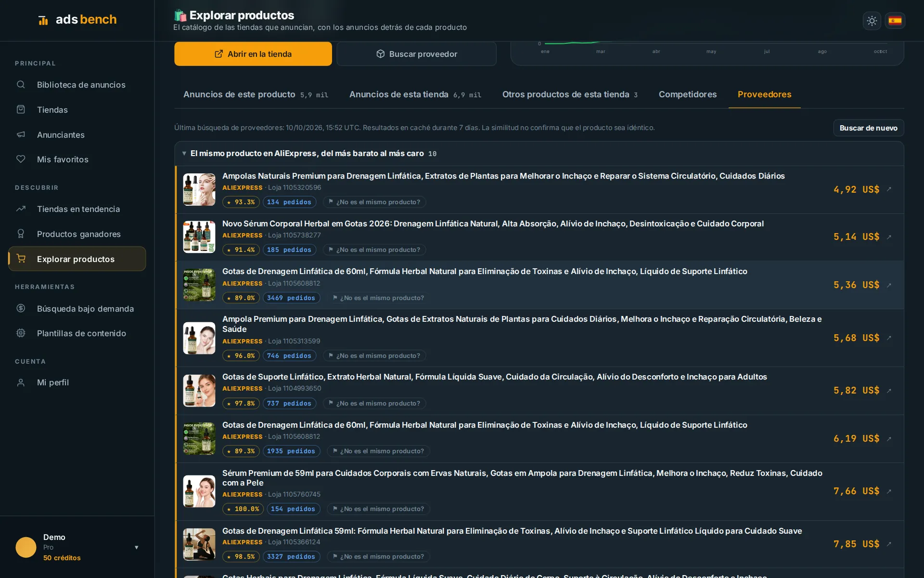Switch to Anuncios de esta tienda tab
The width and height of the screenshot is (924, 578).
[x=415, y=94]
